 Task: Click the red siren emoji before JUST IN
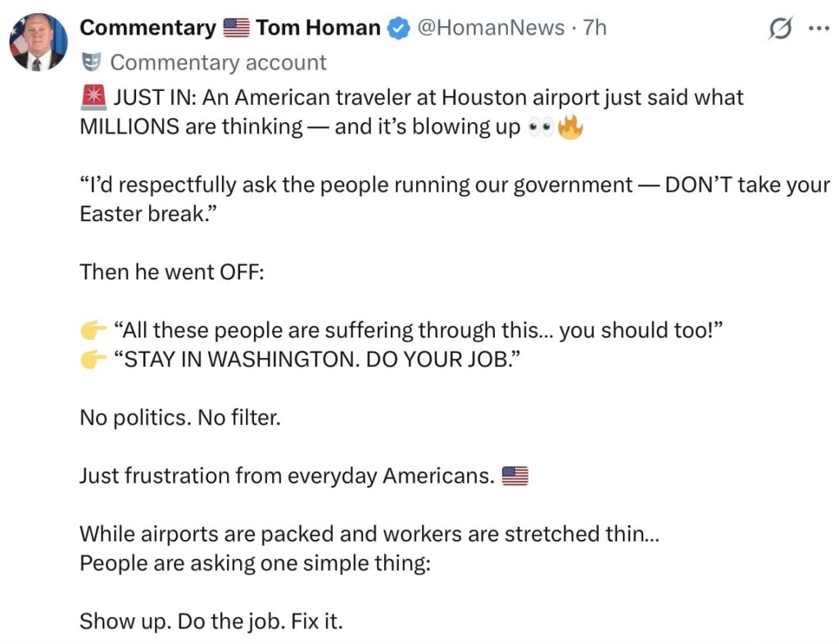93,98
